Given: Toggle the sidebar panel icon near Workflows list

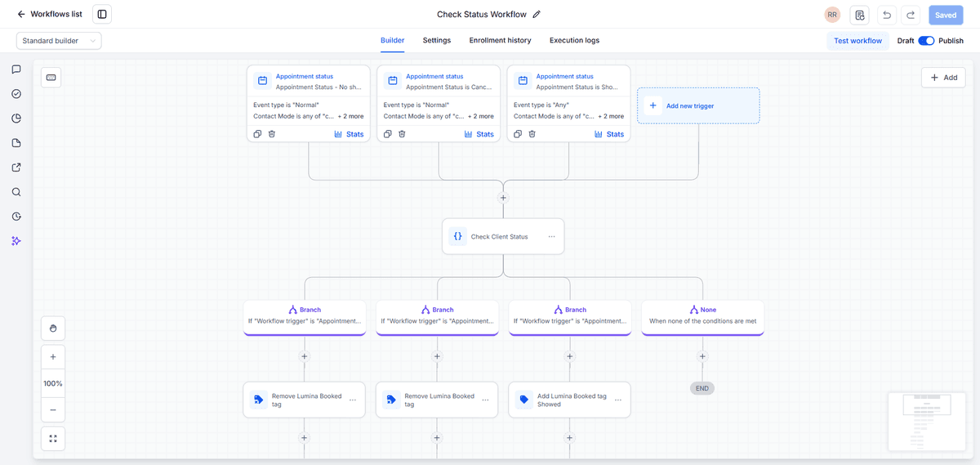Looking at the screenshot, I should 102,14.
